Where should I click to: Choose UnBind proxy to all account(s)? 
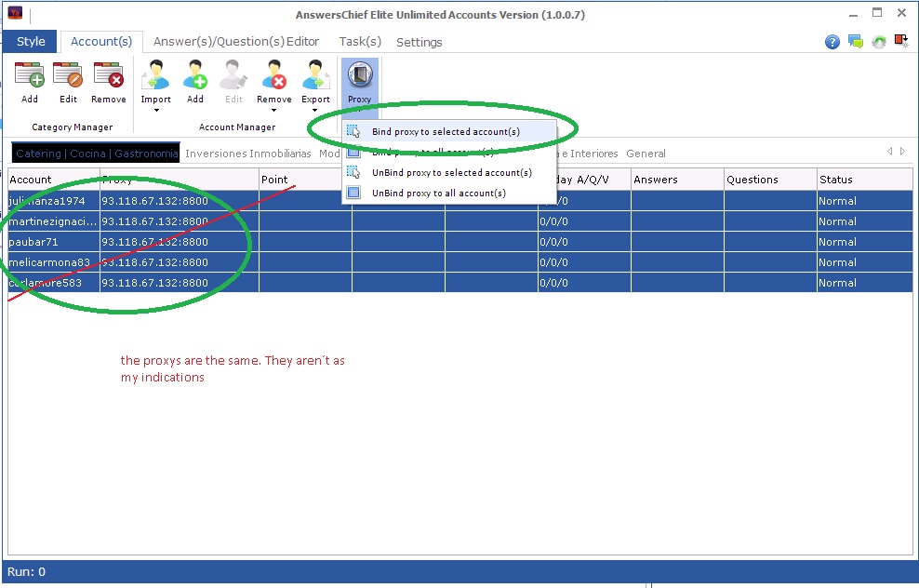(x=438, y=194)
